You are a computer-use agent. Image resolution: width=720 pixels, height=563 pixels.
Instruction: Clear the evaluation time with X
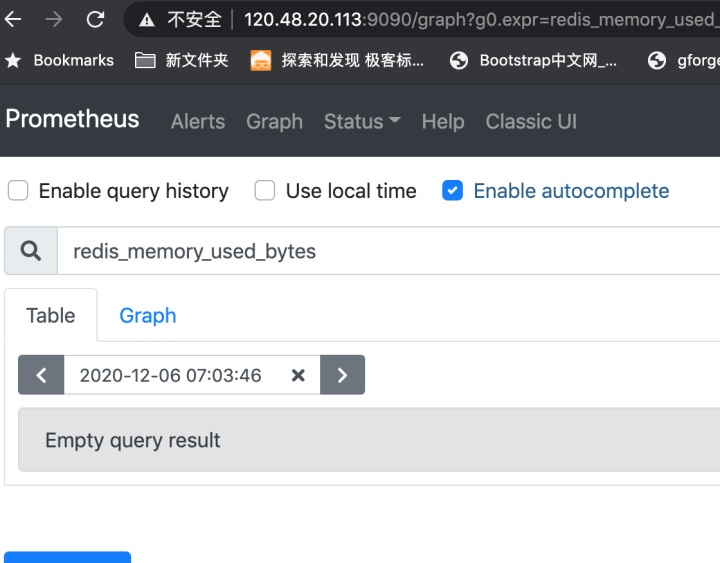click(x=298, y=376)
